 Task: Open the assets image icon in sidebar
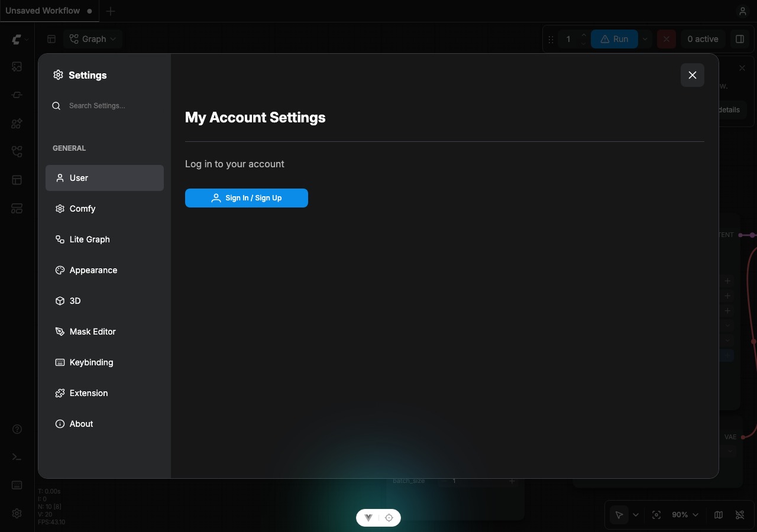pyautogui.click(x=17, y=67)
